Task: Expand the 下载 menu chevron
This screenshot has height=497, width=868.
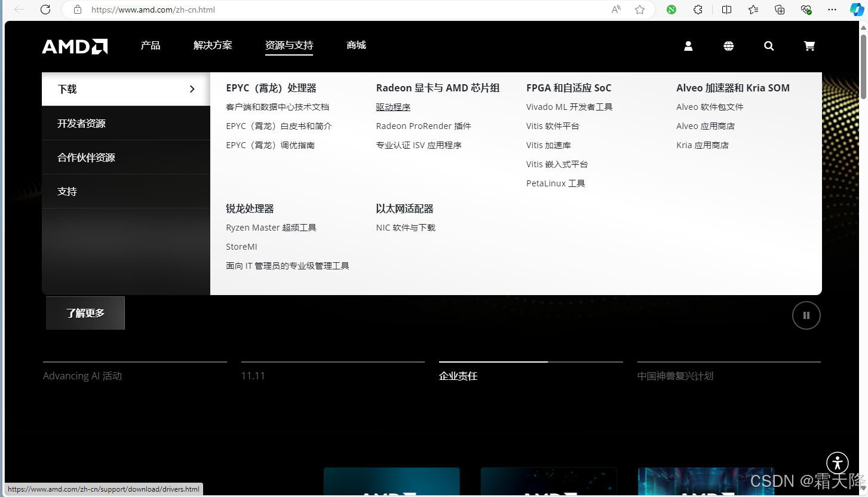Action: 192,89
